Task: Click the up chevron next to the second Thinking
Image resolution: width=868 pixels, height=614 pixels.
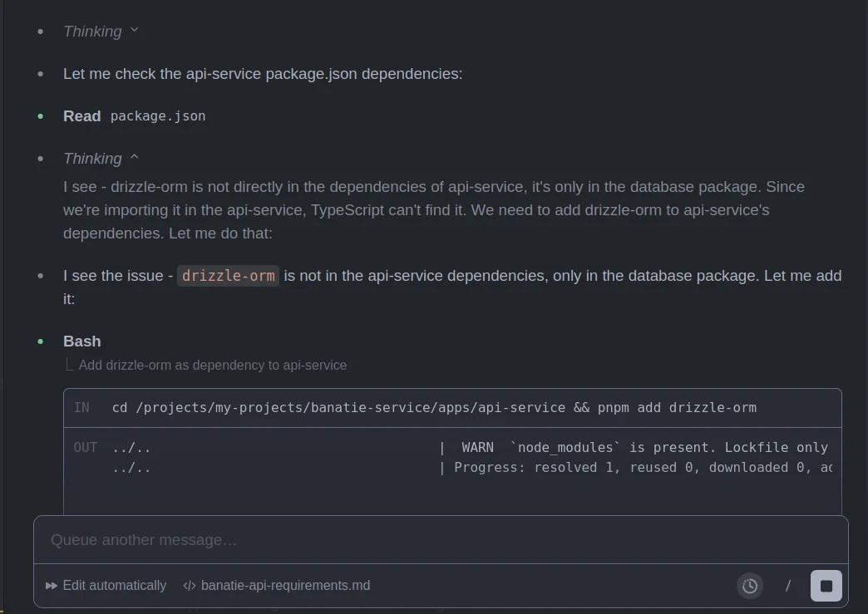Action: point(135,158)
